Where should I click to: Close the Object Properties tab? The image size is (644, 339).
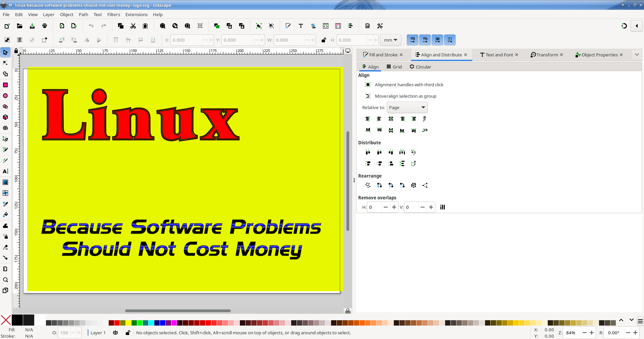point(621,55)
